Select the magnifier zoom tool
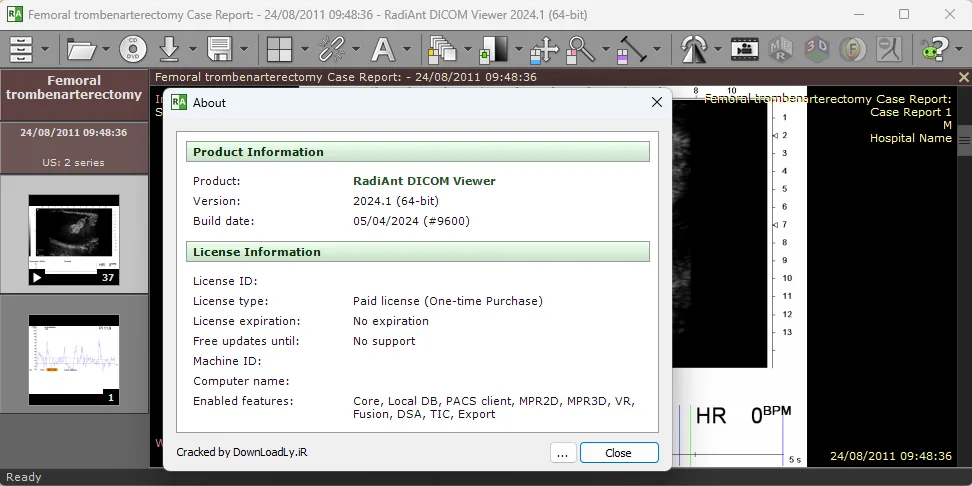Image resolution: width=972 pixels, height=486 pixels. tap(581, 49)
